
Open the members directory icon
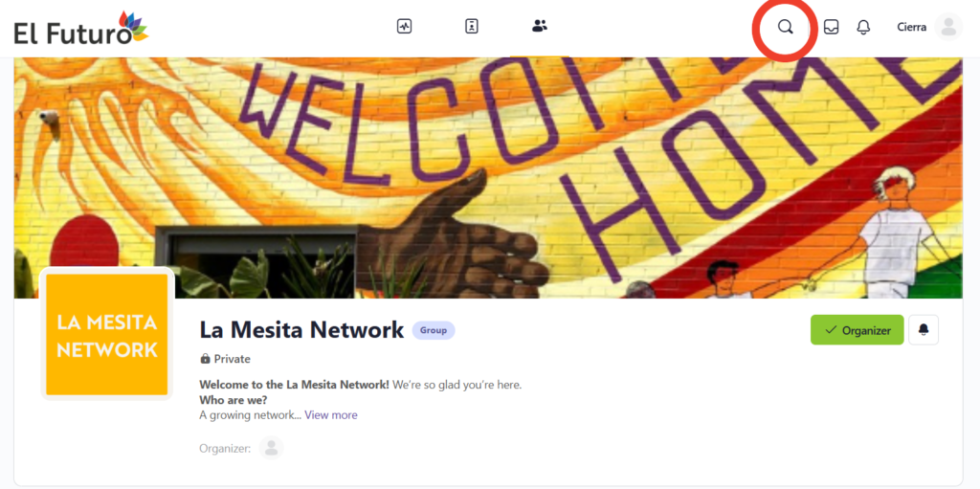pyautogui.click(x=472, y=26)
